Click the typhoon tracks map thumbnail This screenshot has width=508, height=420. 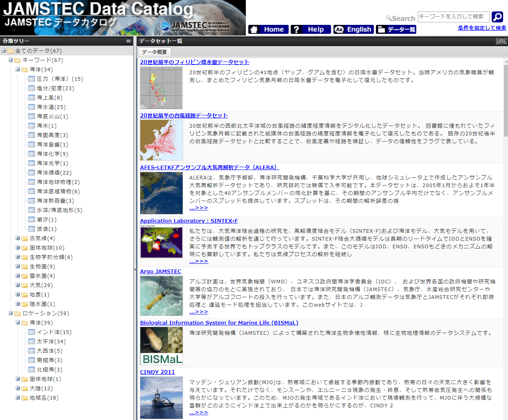pyautogui.click(x=161, y=140)
